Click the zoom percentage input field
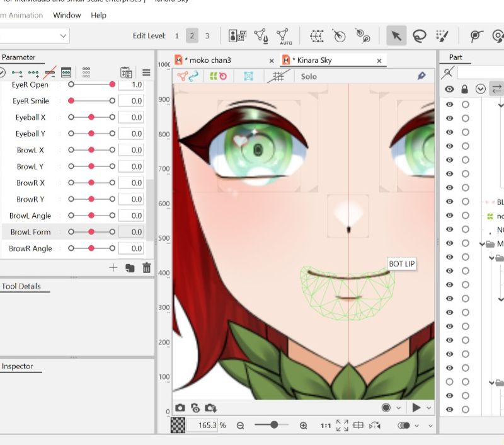Viewport: 504px width, 445px height. 202,425
